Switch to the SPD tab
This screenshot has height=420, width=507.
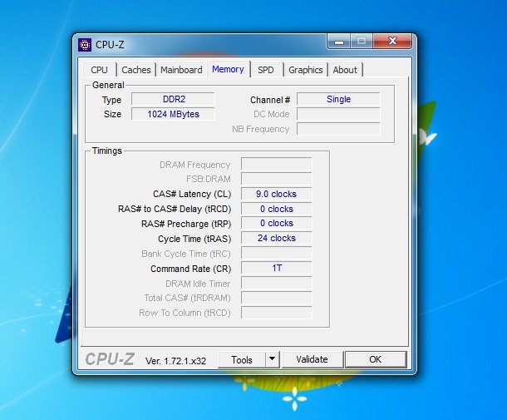[266, 70]
